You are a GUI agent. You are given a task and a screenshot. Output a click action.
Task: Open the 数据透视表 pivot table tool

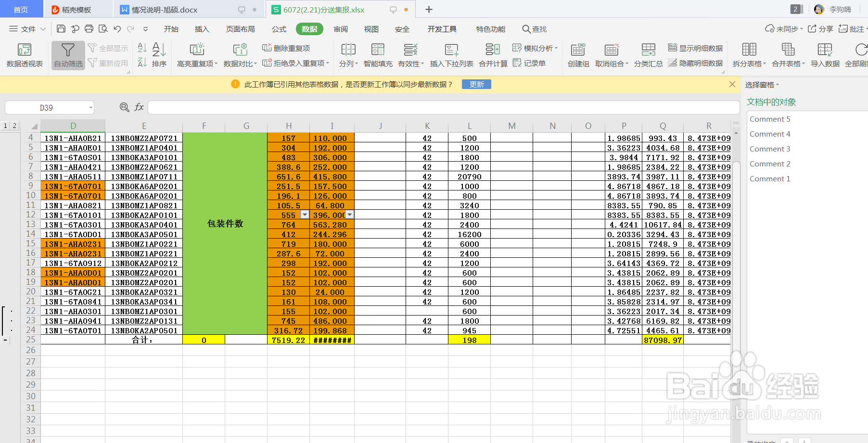[x=25, y=54]
